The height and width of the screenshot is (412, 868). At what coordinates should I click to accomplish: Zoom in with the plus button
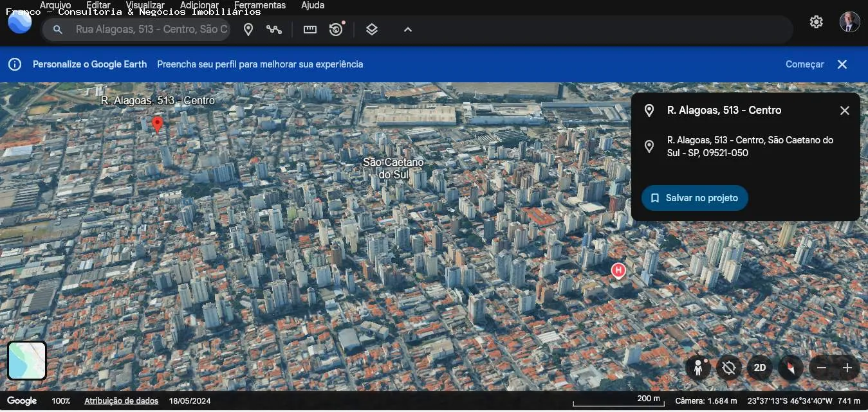point(847,368)
